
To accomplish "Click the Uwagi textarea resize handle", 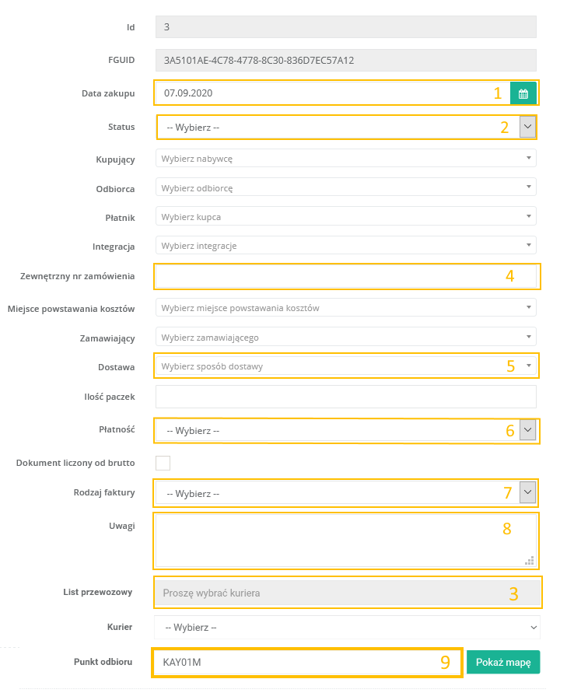I will click(530, 559).
